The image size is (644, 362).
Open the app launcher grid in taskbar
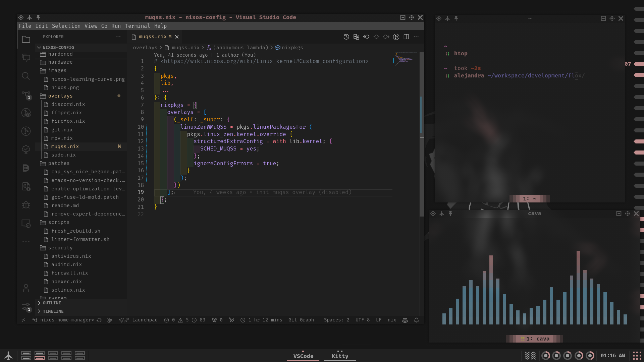tap(637, 356)
